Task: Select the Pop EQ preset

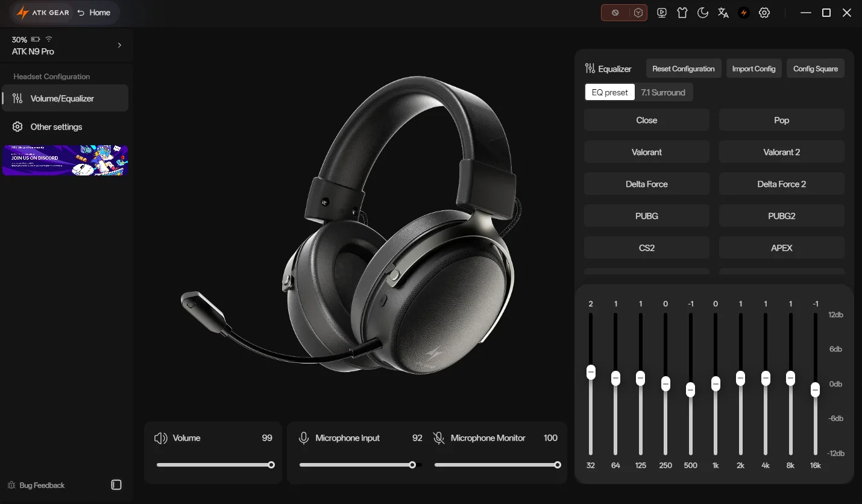Action: [782, 120]
